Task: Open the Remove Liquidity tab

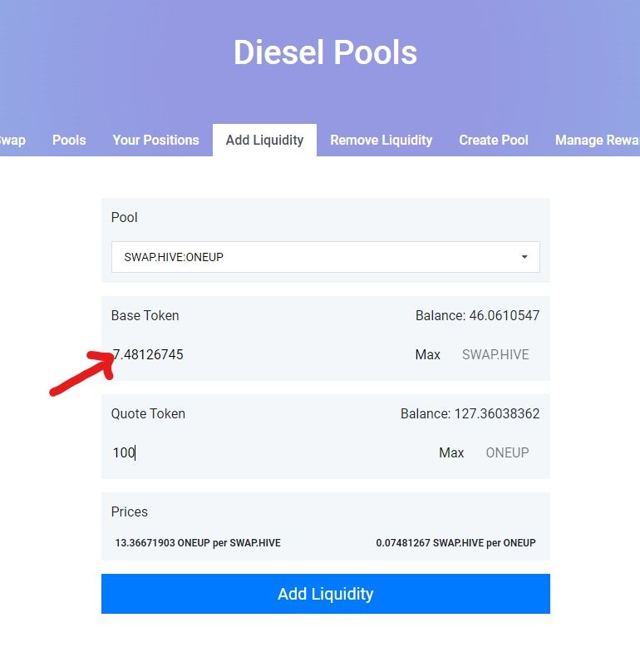Action: 382,141
